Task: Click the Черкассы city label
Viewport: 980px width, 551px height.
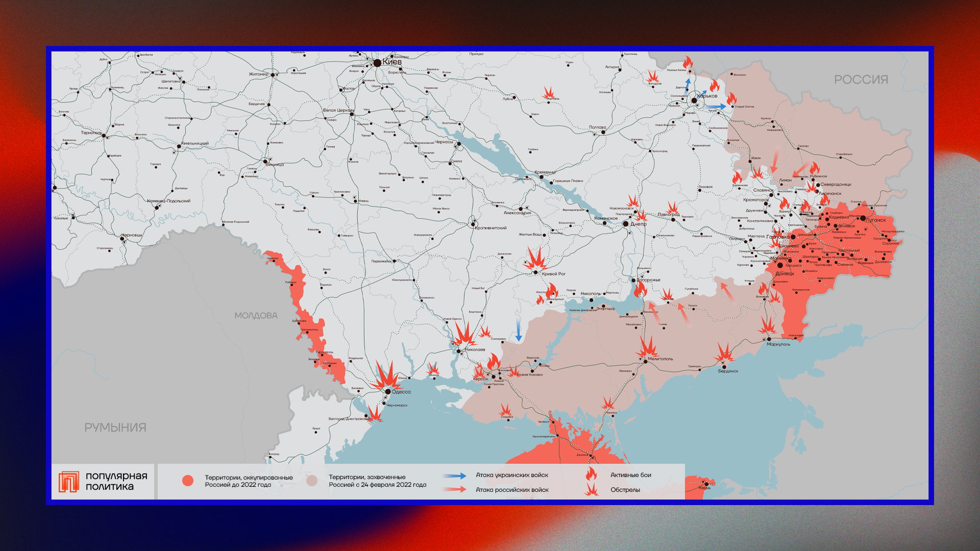Action: click(x=444, y=142)
